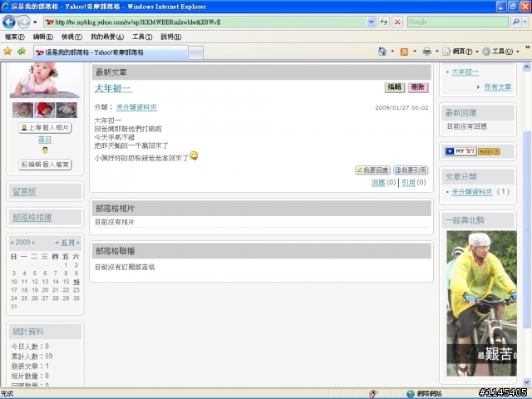
Task: Go to next month after 五月
Action: pos(78,243)
